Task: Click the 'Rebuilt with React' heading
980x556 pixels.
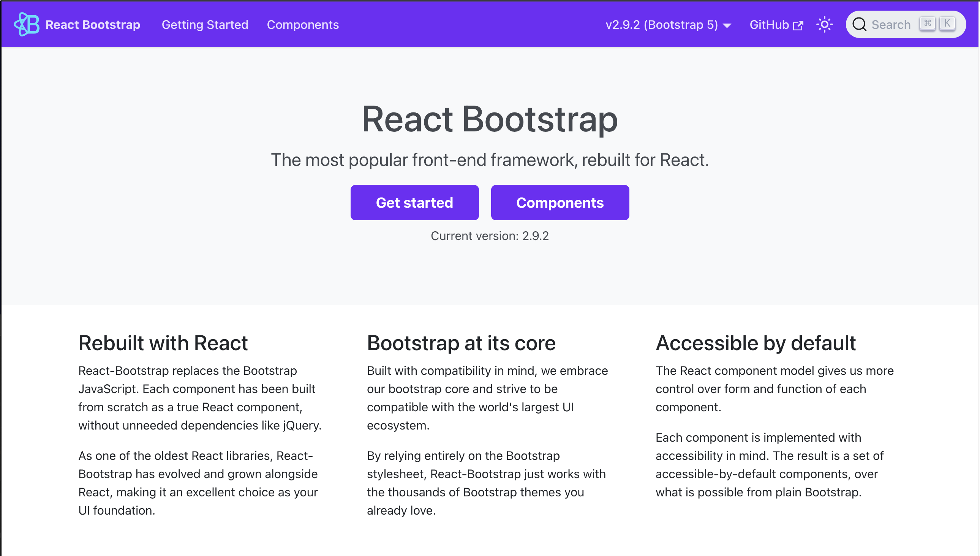Action: [x=163, y=343]
